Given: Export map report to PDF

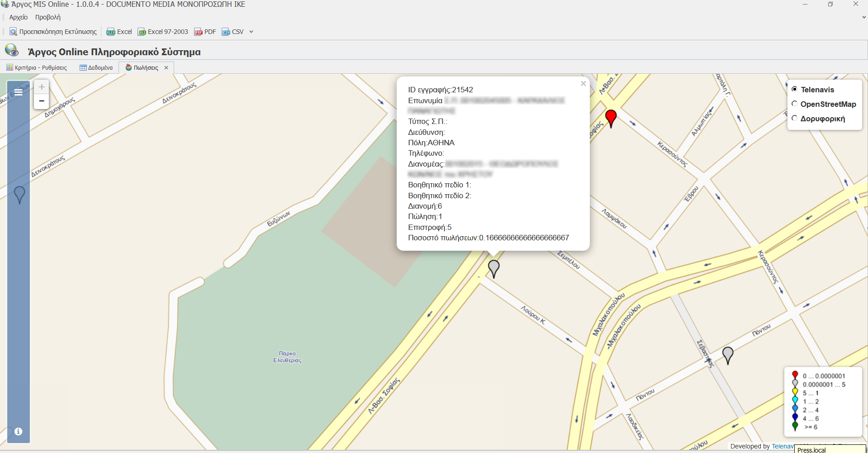Looking at the screenshot, I should pyautogui.click(x=205, y=32).
